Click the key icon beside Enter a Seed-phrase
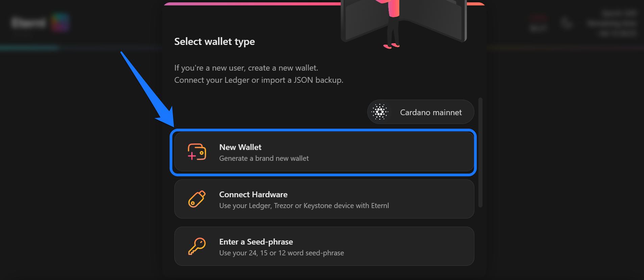644x280 pixels. 197,246
